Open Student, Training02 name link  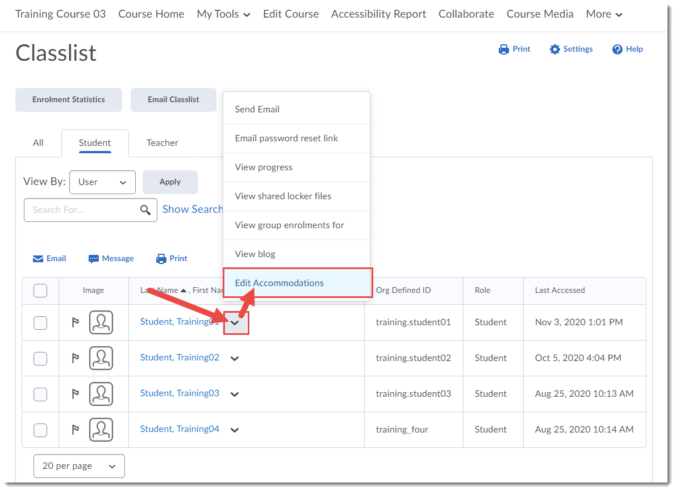click(x=180, y=358)
